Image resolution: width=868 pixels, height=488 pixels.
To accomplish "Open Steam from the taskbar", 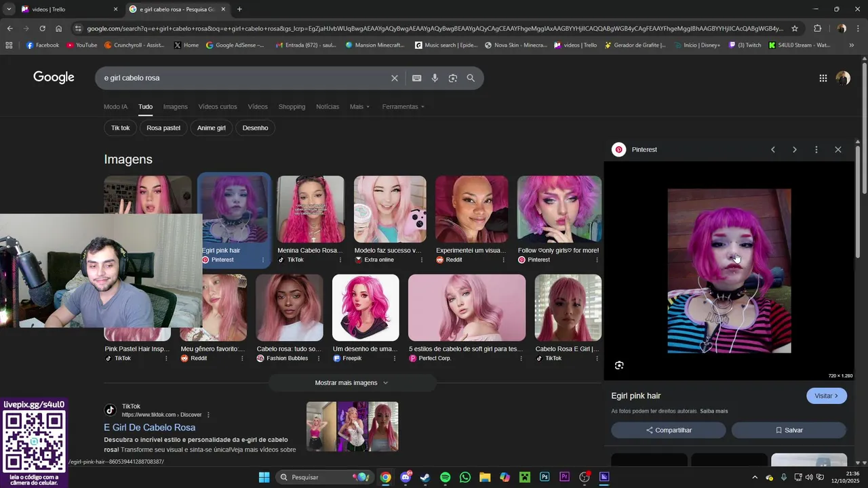I will pyautogui.click(x=425, y=477).
